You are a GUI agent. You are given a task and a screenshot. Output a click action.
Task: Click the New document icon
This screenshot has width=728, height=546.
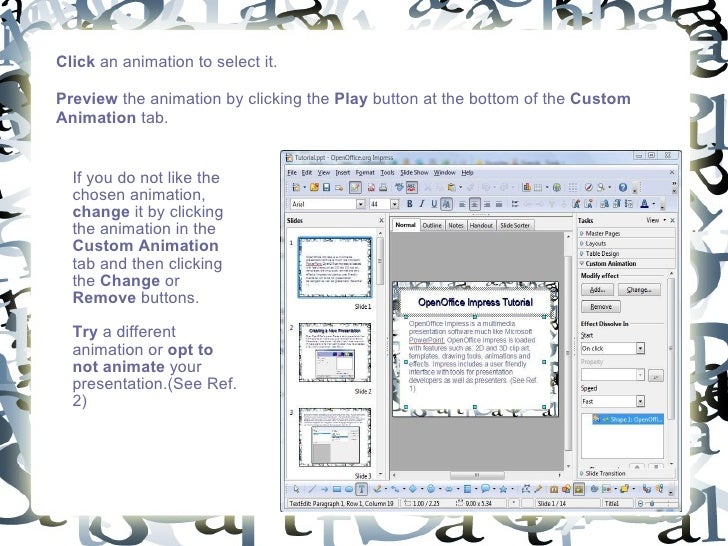(296, 188)
